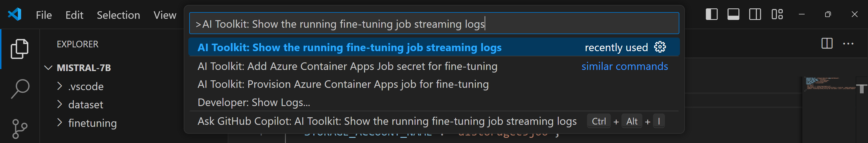Open the Selection menu
The image size is (868, 143).
click(118, 15)
